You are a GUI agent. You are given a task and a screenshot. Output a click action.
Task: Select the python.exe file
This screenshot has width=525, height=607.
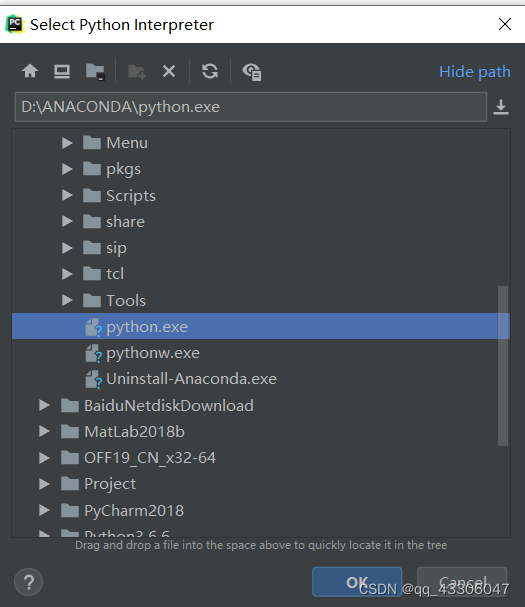click(261, 326)
